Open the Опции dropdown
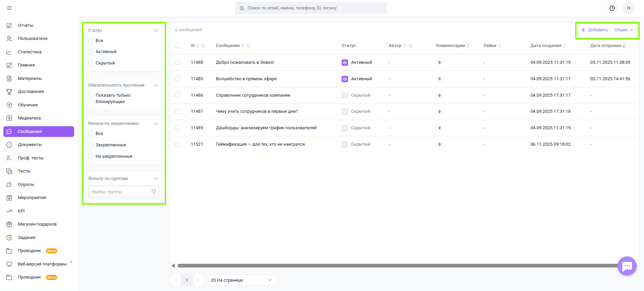 (624, 30)
